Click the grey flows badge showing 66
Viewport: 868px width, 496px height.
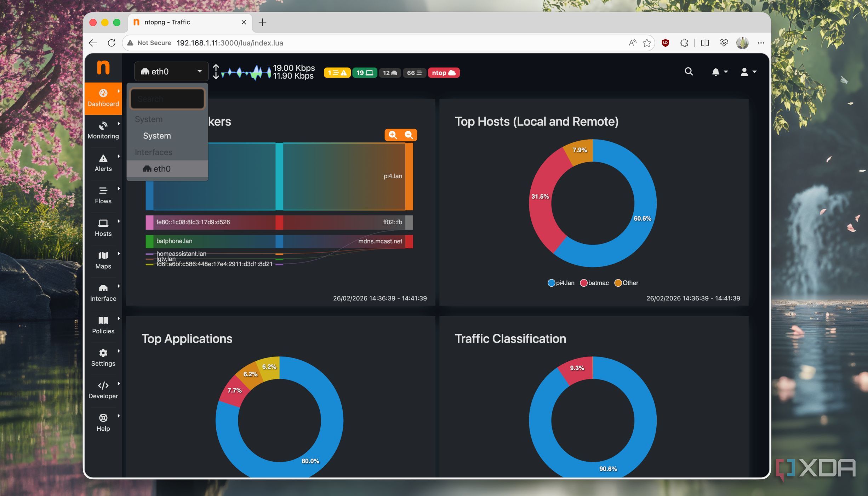414,73
